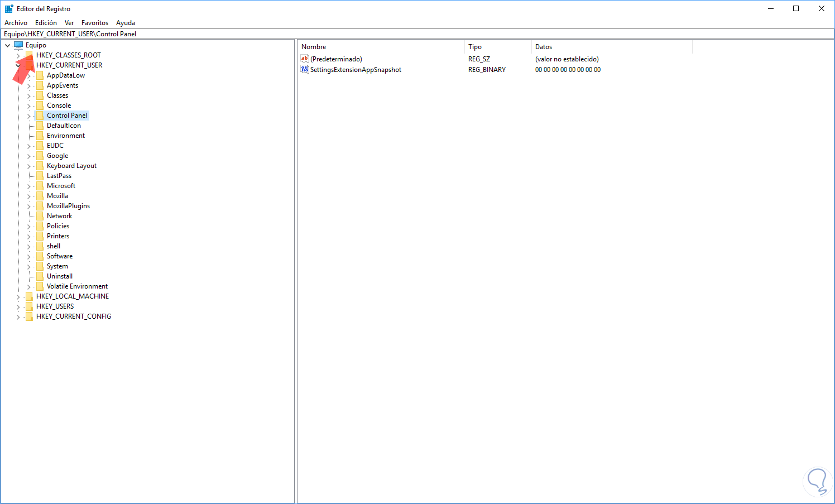This screenshot has height=504, width=835.
Task: Click the "00 00 00 00 00 00 00 00" data cell
Action: tap(568, 70)
